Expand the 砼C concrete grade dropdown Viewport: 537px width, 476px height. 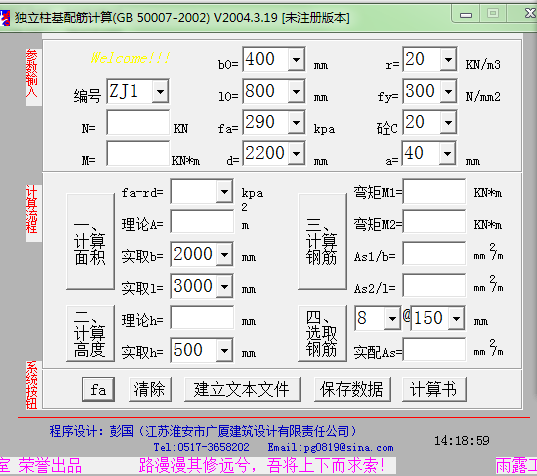448,122
